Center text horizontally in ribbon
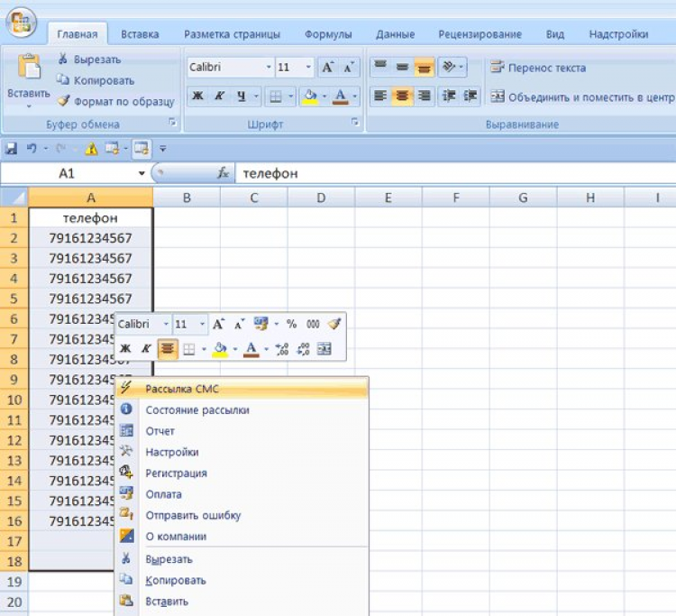Viewport: 676px width, 616px height. click(x=402, y=96)
